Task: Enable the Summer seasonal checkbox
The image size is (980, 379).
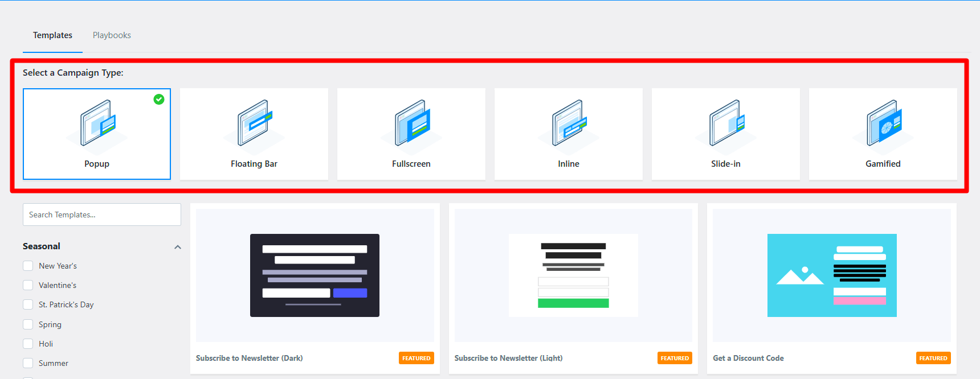Action: tap(28, 363)
